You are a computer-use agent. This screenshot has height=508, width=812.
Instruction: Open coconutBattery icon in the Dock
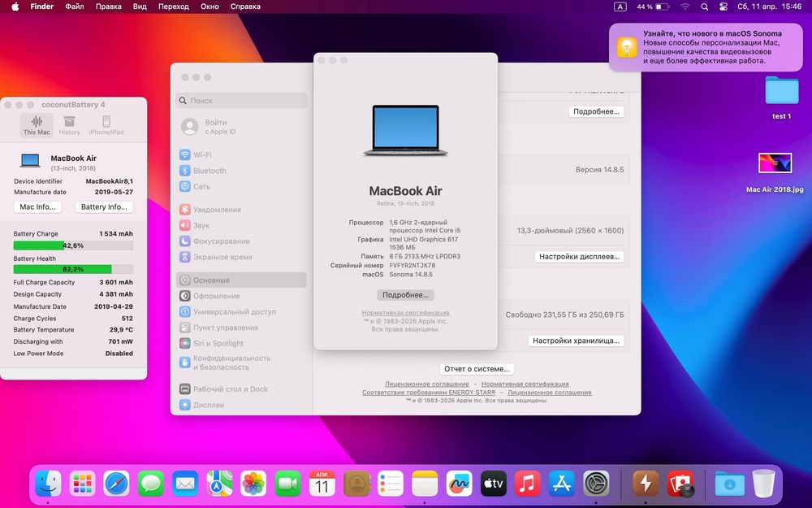pos(646,484)
